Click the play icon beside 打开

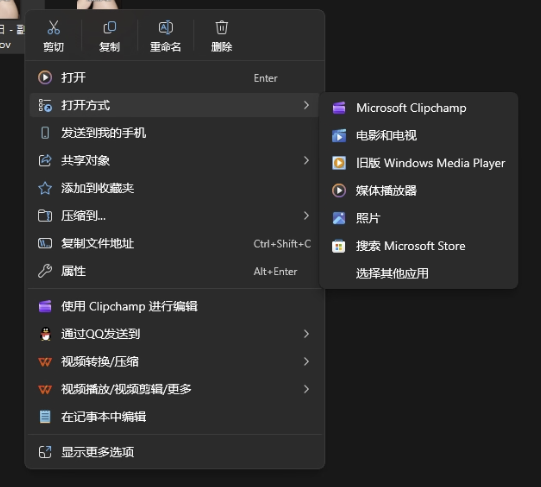(x=45, y=77)
